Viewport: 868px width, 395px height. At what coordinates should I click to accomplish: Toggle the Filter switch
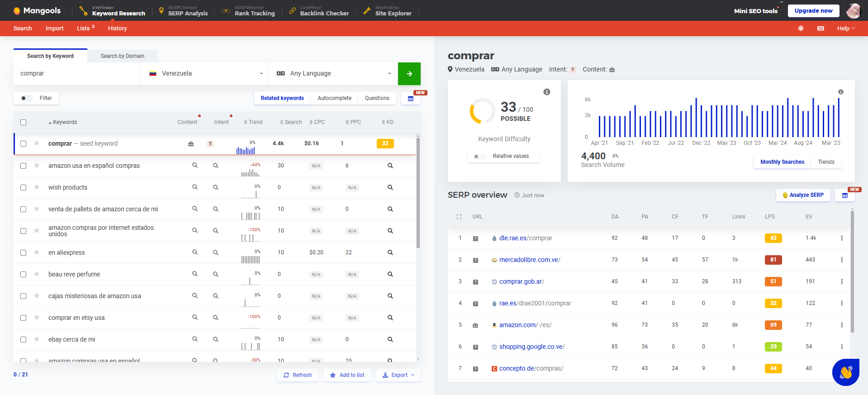coord(27,98)
